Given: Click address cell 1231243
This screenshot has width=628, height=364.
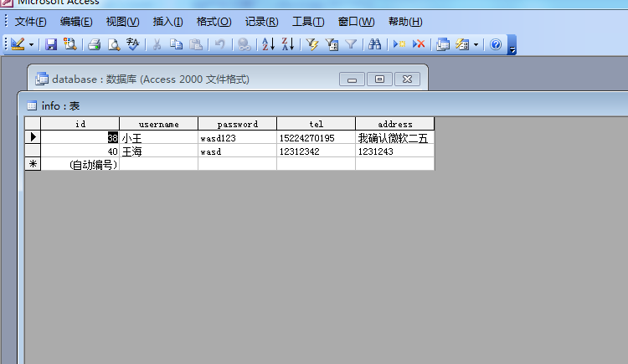Looking at the screenshot, I should coord(395,151).
